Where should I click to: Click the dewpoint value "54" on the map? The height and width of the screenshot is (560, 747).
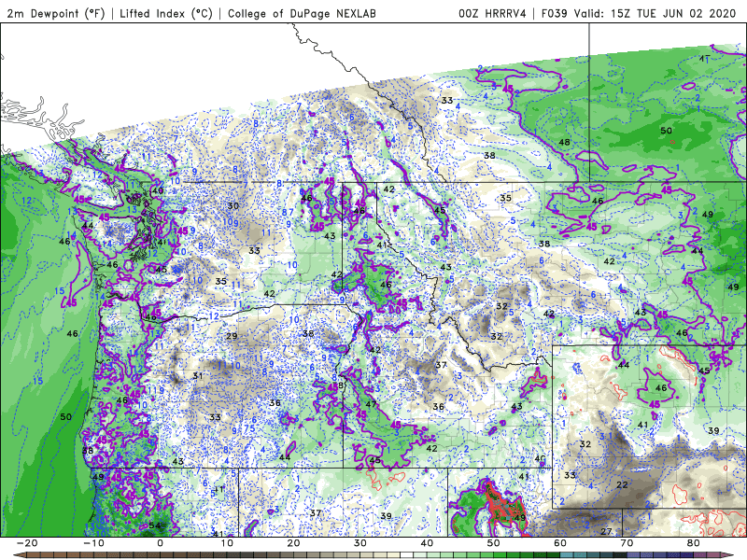point(155,525)
